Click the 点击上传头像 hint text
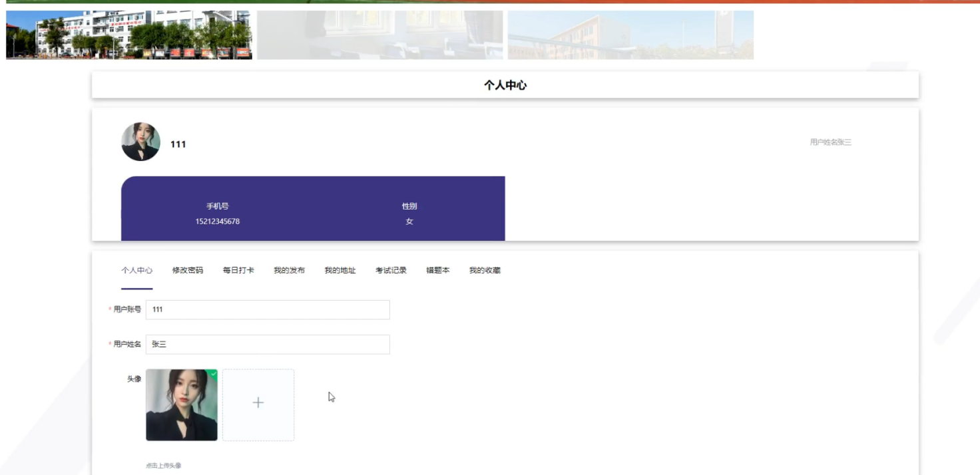The width and height of the screenshot is (980, 475). (164, 466)
